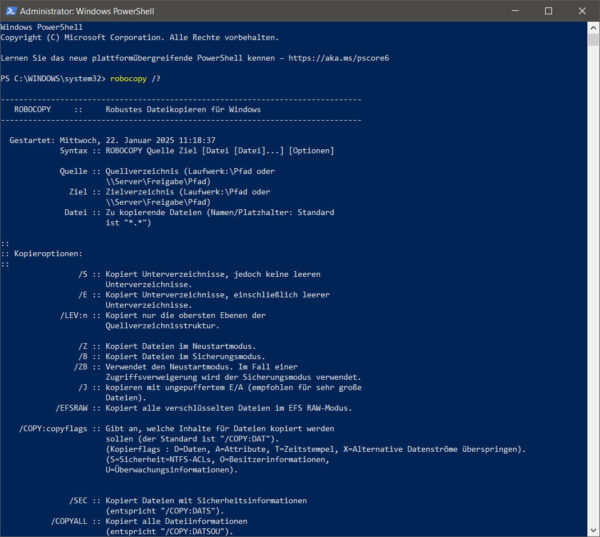Click the 'Ziel ::' label
The height and width of the screenshot is (537, 600).
[85, 192]
